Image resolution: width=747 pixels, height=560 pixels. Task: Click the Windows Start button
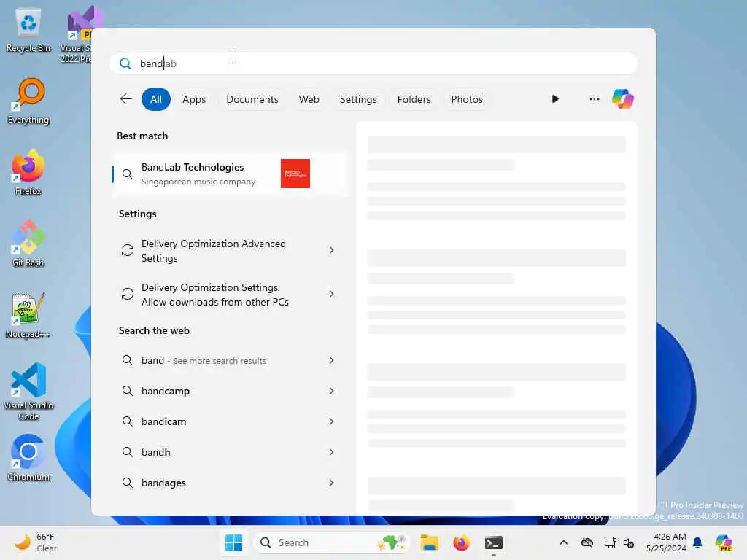233,542
